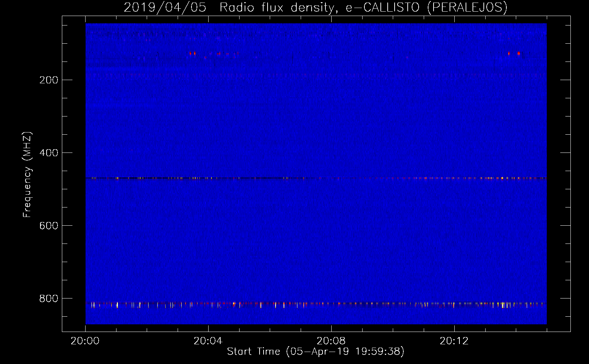This screenshot has height=364, width=589.
Task: Click the 800 frequency tick label
Action: (49, 298)
